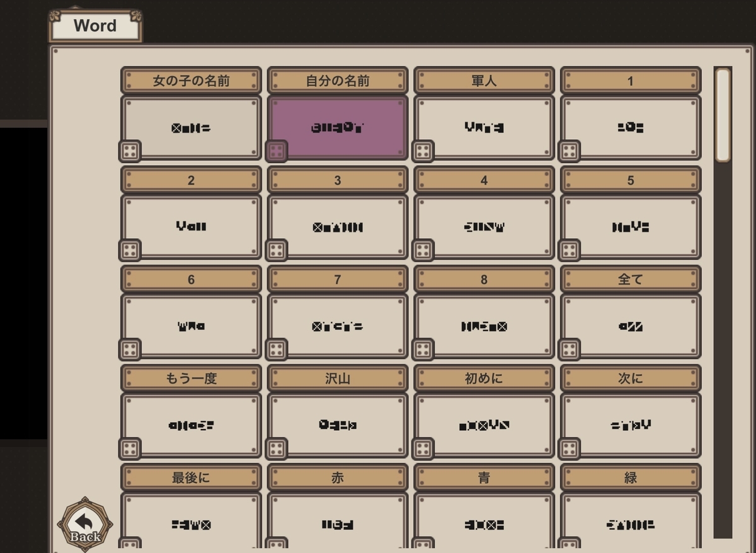Screen dimensions: 756x553
Task: Click the four-dot icon on card 7
Action: (x=276, y=350)
